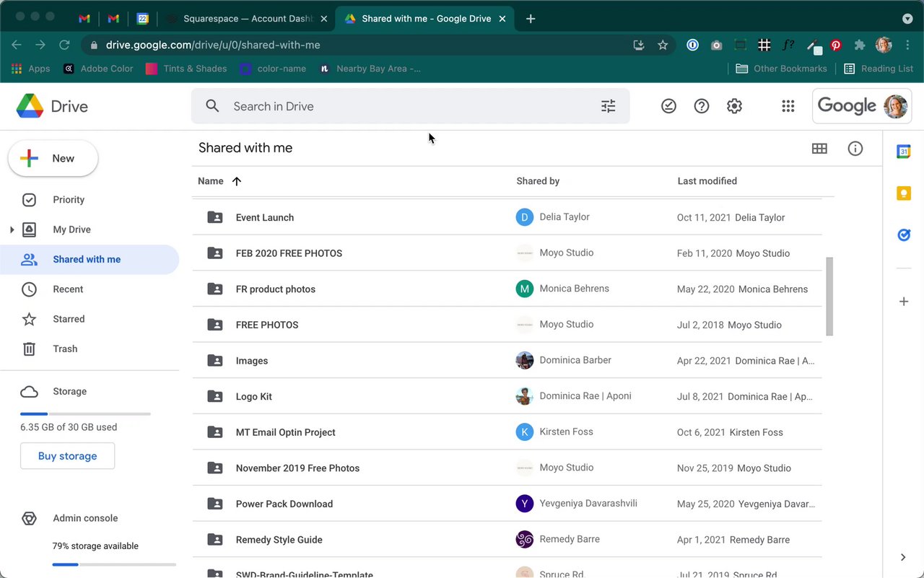This screenshot has height=578, width=924.
Task: Open the Google apps grid launcher
Action: (788, 106)
